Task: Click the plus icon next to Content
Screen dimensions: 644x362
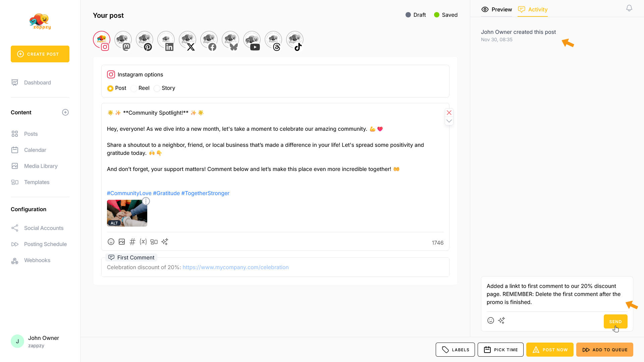Action: (x=65, y=113)
